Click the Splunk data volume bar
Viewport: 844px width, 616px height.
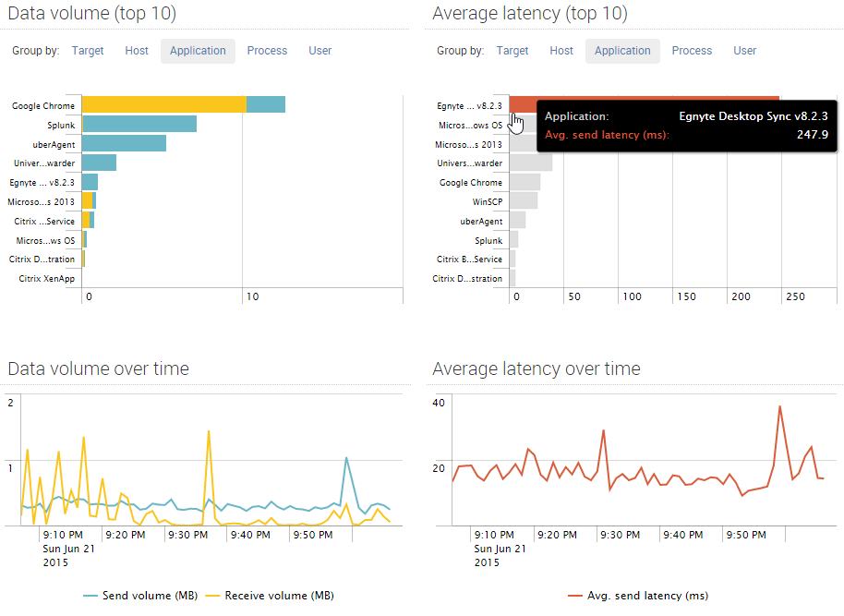click(139, 124)
